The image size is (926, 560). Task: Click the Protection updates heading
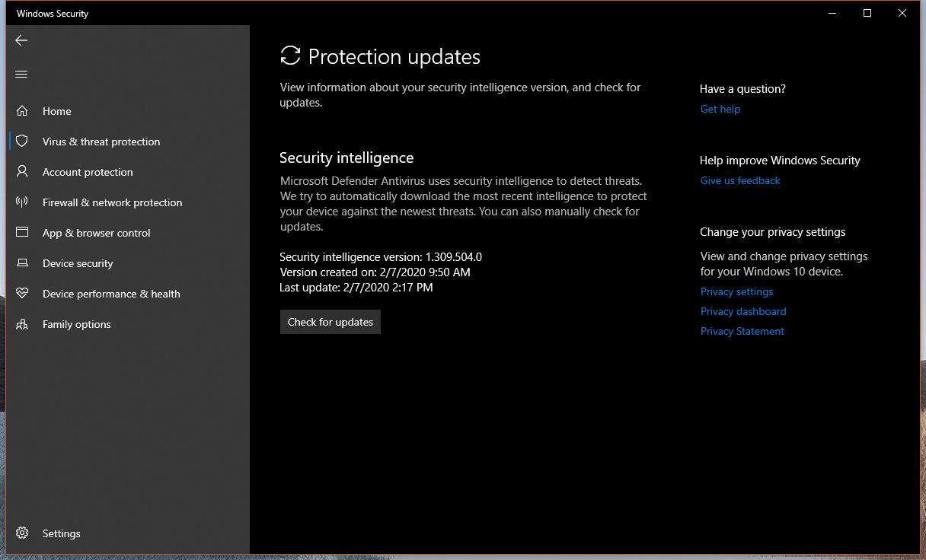394,56
